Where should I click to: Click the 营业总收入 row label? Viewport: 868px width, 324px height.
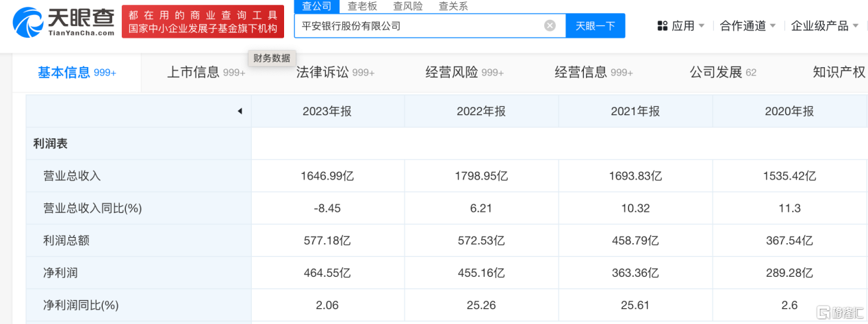pyautogui.click(x=72, y=176)
